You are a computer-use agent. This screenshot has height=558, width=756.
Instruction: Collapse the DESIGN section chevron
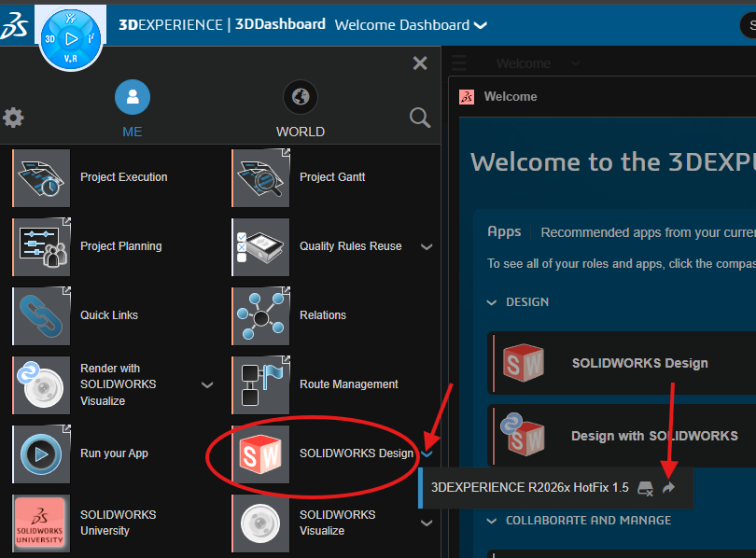pyautogui.click(x=492, y=302)
